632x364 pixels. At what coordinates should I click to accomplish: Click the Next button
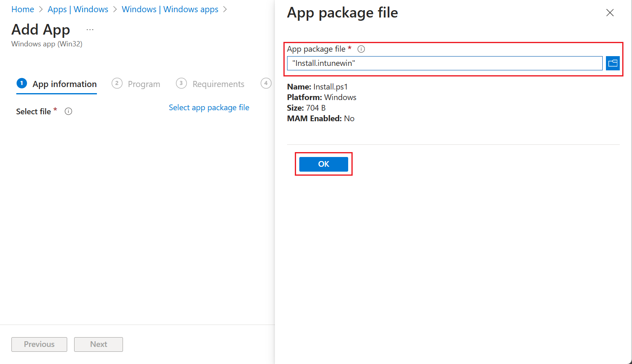click(x=98, y=344)
